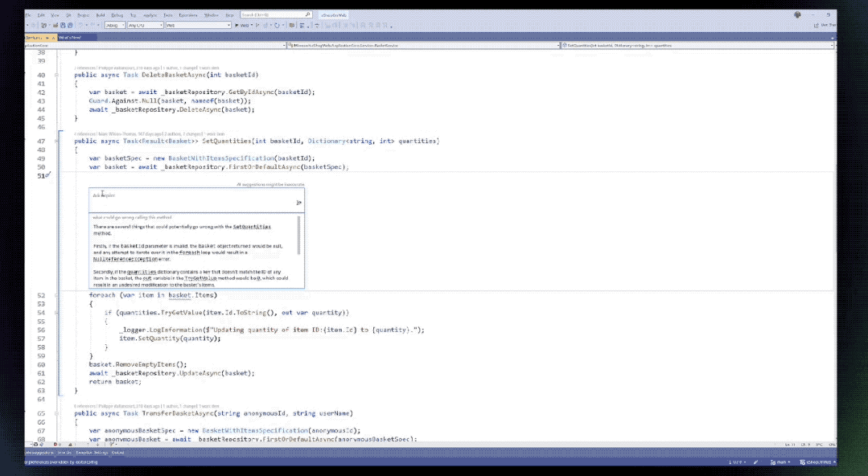
Task: Open the search box with the magnifier icon
Action: [x=306, y=14]
